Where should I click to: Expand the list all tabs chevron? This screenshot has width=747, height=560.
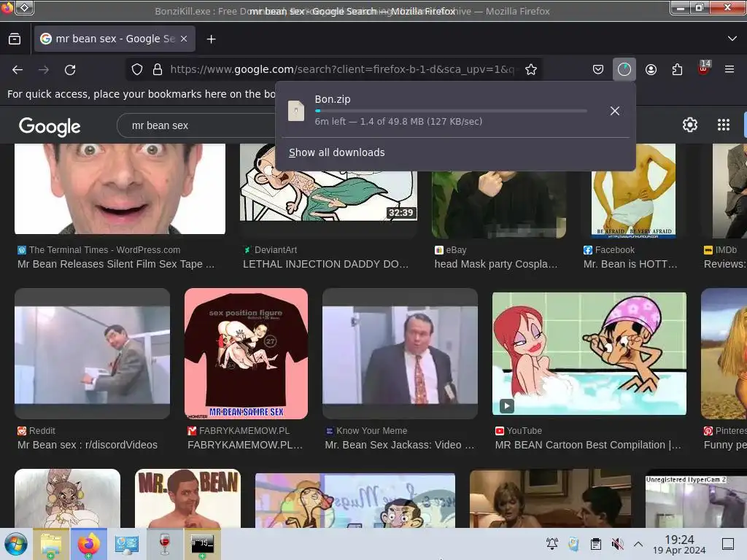pos(732,39)
